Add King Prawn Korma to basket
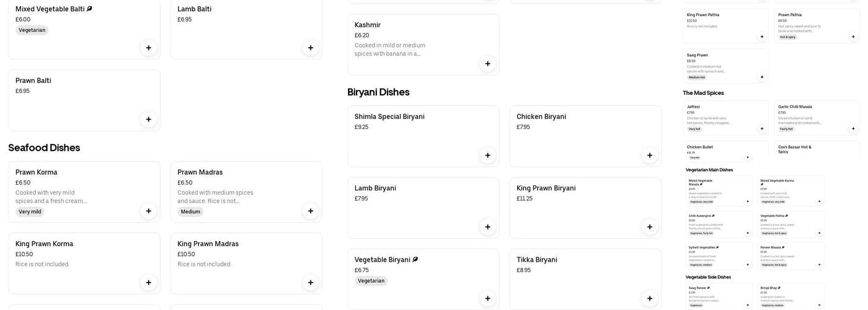The image size is (868, 310). [148, 283]
